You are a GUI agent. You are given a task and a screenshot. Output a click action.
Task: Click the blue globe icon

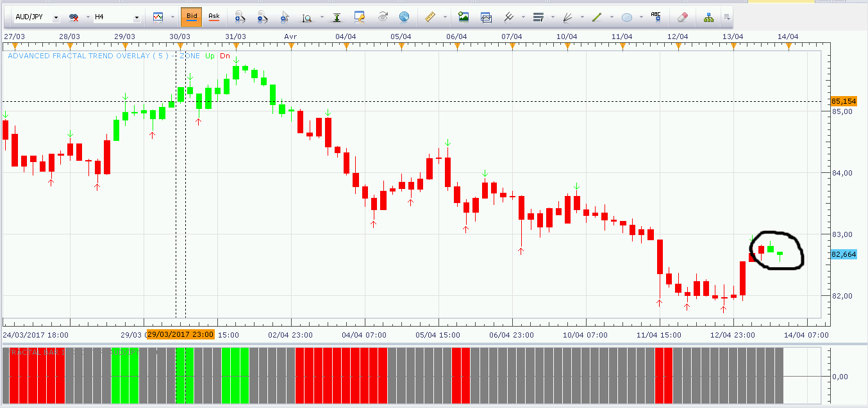click(x=404, y=17)
